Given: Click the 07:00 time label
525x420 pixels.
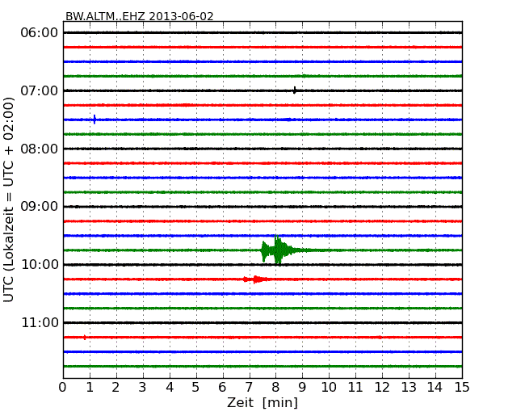Looking at the screenshot, I should (40, 90).
